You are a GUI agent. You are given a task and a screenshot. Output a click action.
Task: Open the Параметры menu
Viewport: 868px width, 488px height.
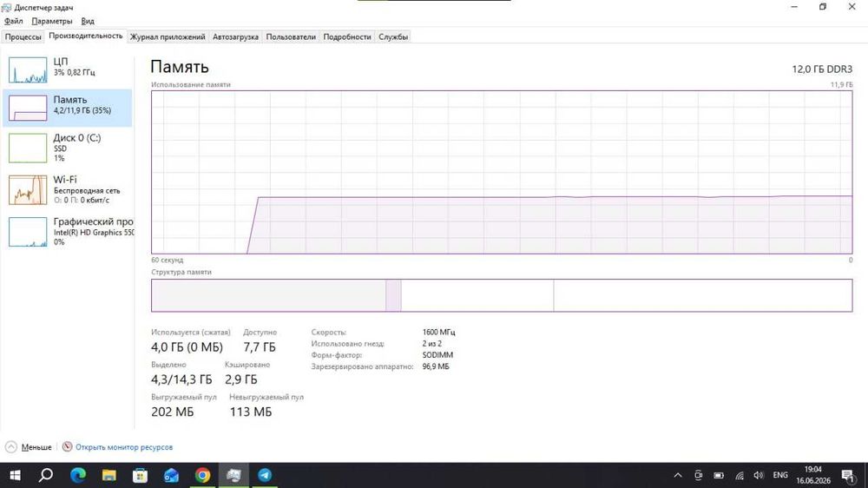[x=52, y=21]
